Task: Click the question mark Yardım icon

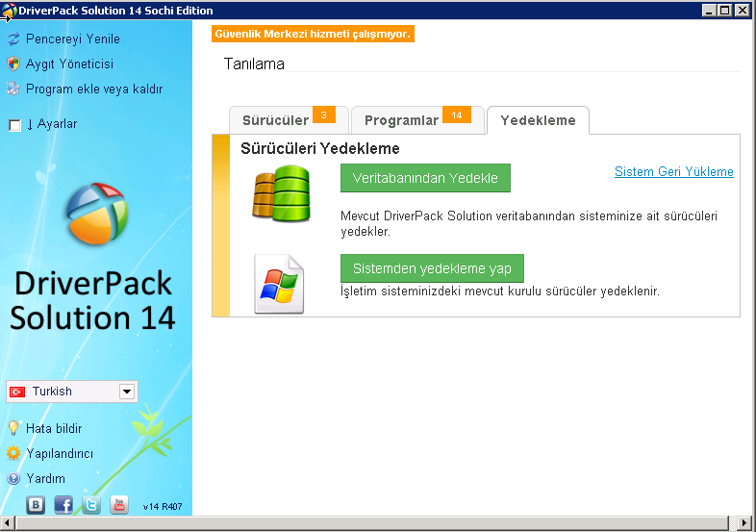Action: [x=13, y=478]
